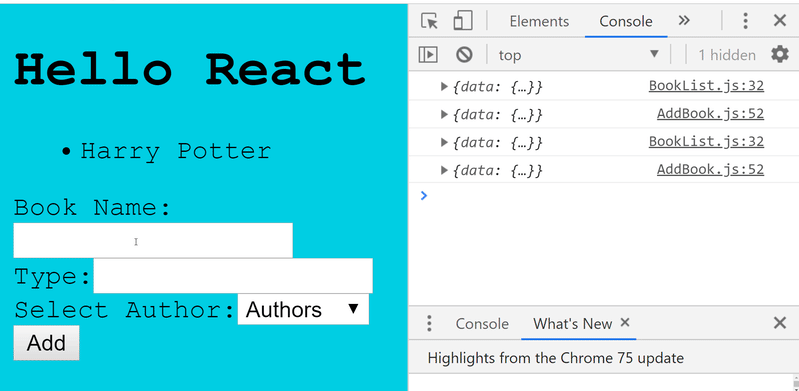This screenshot has width=799, height=391.
Task: Open DevTools three-dot customize menu
Action: (x=745, y=21)
